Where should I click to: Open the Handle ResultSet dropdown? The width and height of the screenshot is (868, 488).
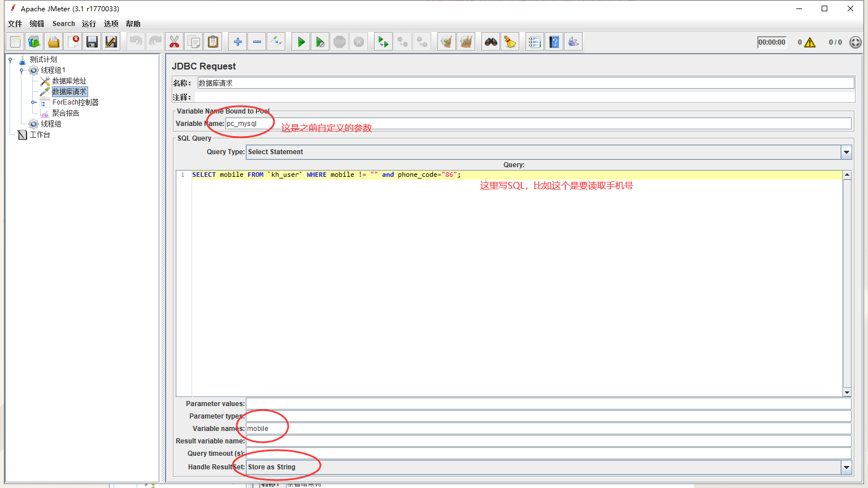click(846, 467)
